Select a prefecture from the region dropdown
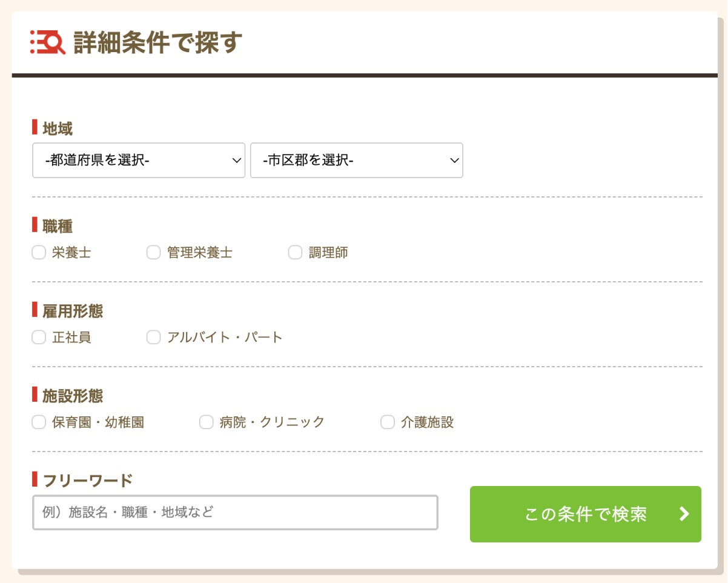This screenshot has width=728, height=583. click(x=138, y=160)
